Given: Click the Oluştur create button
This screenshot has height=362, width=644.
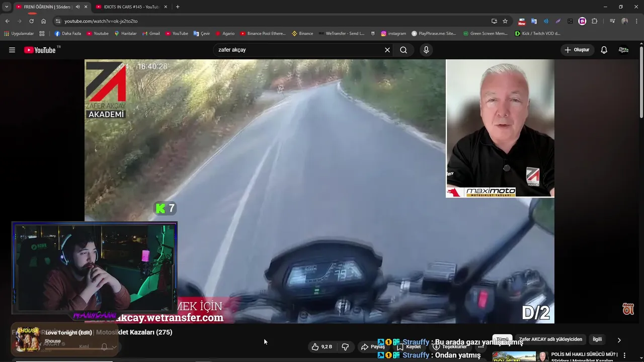Looking at the screenshot, I should [x=577, y=50].
